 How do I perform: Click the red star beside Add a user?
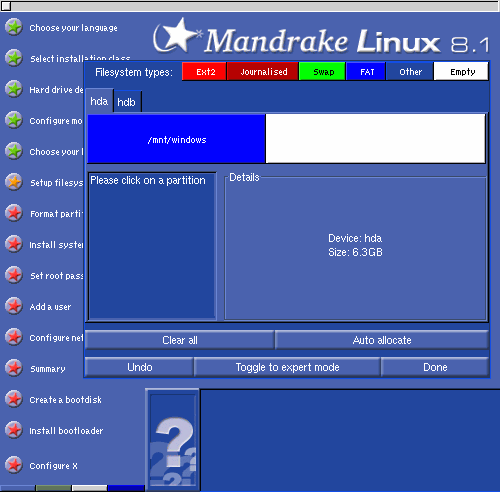coord(14,306)
